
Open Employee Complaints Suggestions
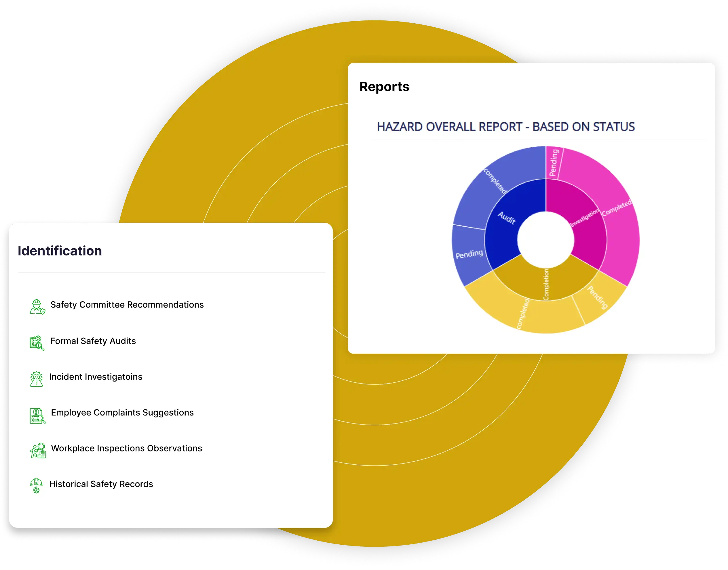122,413
